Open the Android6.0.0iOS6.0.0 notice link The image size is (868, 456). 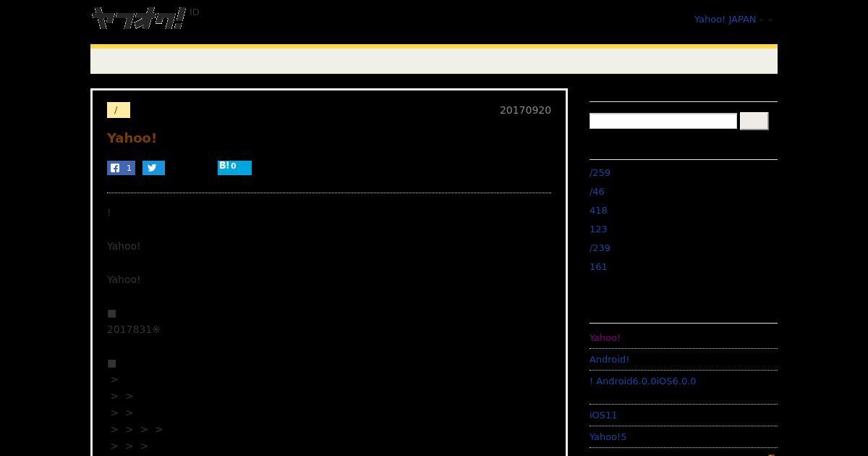click(642, 381)
